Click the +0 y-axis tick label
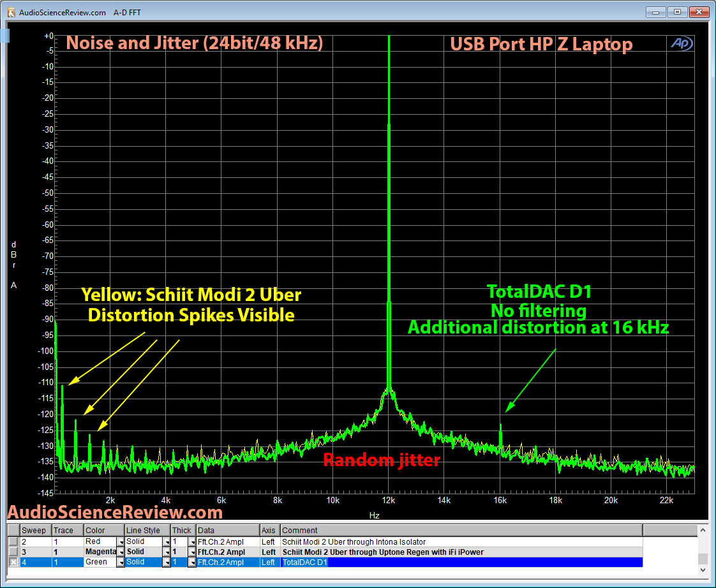The width and height of the screenshot is (716, 588). click(48, 36)
